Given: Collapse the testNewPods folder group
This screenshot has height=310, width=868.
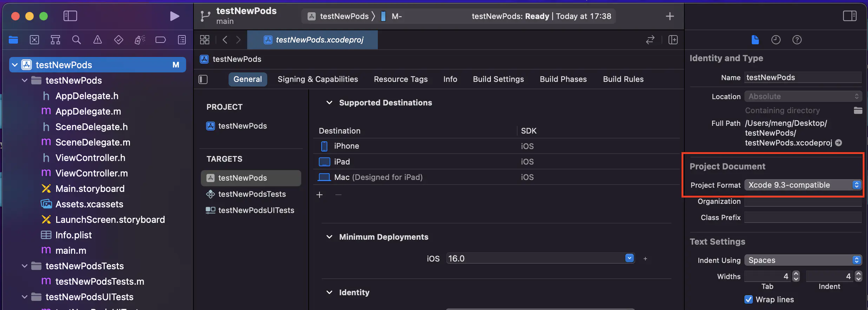Looking at the screenshot, I should tap(25, 80).
